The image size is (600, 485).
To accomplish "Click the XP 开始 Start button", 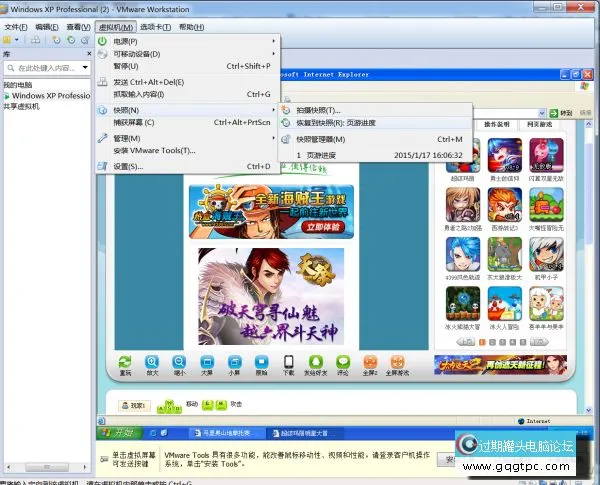I will pos(121,433).
